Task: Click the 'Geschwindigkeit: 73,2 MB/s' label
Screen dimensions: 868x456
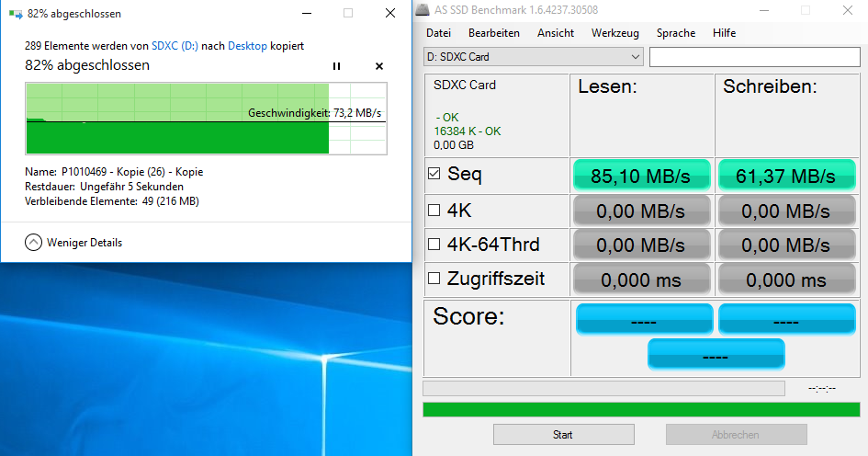Action: pyautogui.click(x=314, y=113)
